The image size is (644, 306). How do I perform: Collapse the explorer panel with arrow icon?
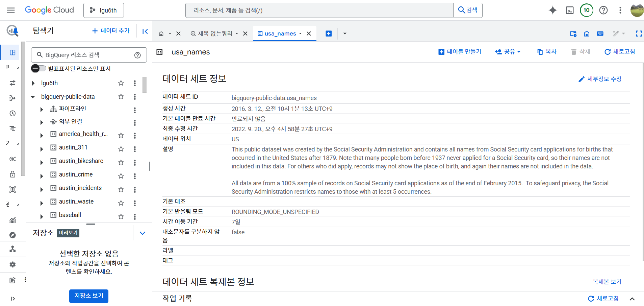tap(145, 31)
